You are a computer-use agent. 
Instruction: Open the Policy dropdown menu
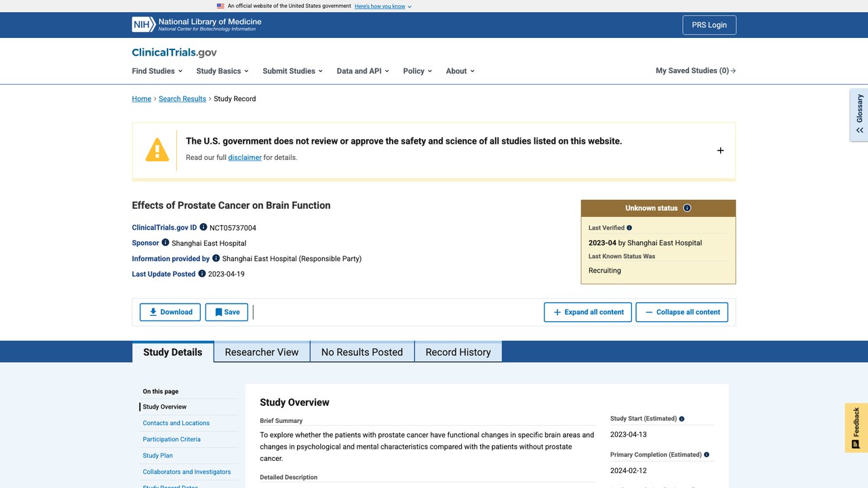coord(417,70)
